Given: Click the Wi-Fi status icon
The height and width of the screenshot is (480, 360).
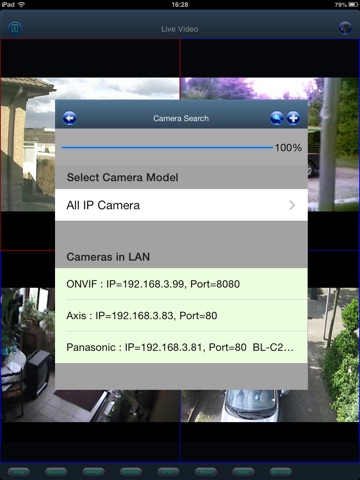Looking at the screenshot, I should pyautogui.click(x=21, y=5).
